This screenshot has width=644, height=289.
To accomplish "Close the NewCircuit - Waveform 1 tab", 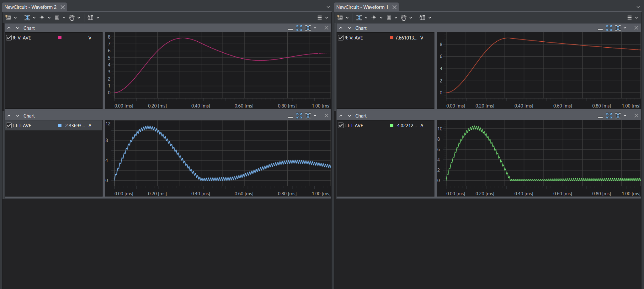I will point(395,7).
